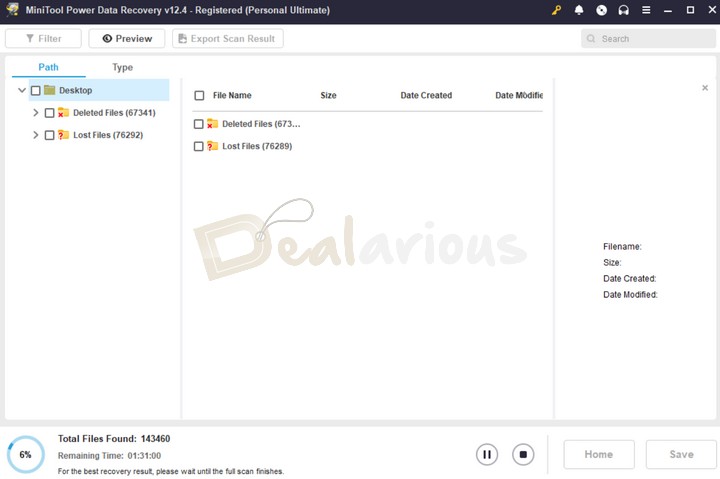This screenshot has height=479, width=720.
Task: Focus the Search field
Action: [x=648, y=39]
